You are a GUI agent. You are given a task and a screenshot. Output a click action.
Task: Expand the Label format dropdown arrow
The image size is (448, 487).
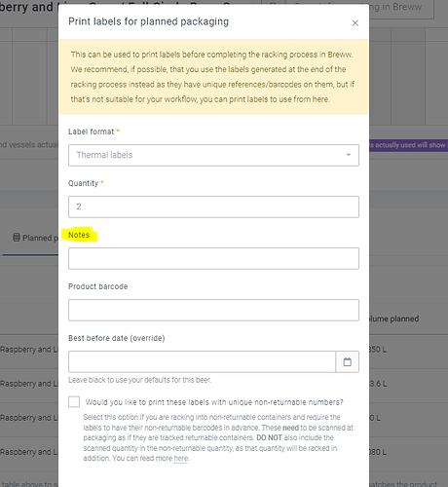[x=349, y=155]
